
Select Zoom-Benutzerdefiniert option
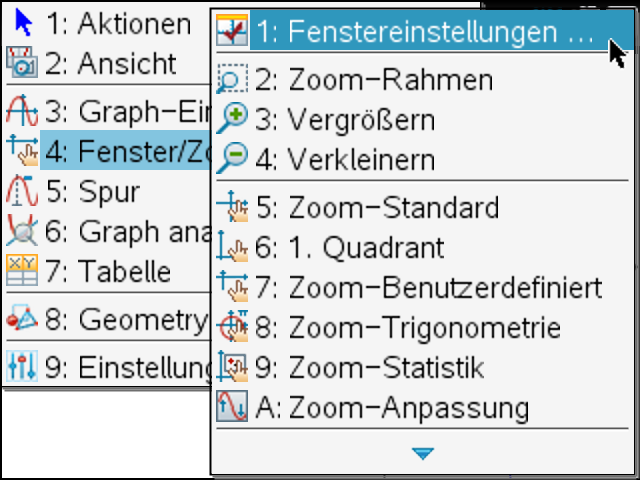(x=444, y=288)
